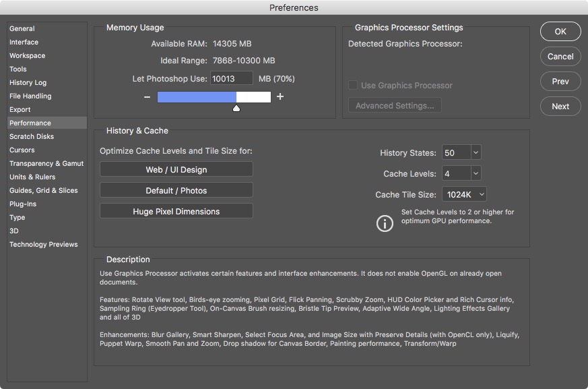Click the Default / Photos button

point(176,190)
